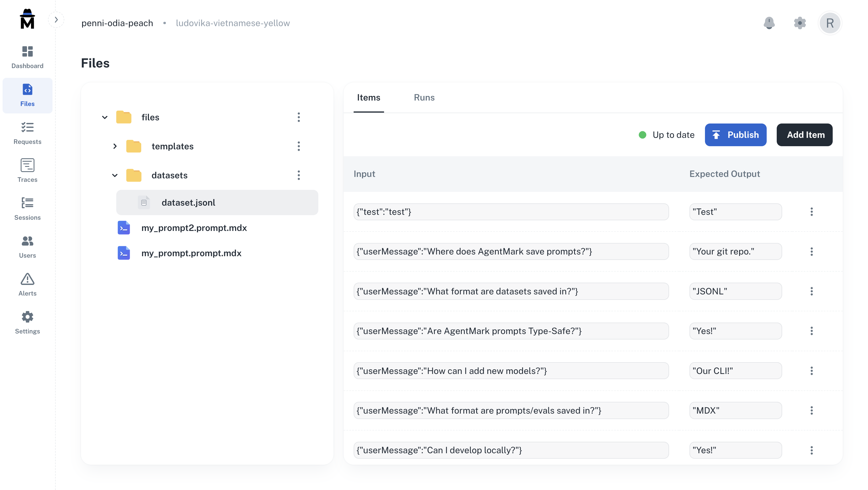Open the Requests page
The height and width of the screenshot is (490, 868).
tap(27, 133)
